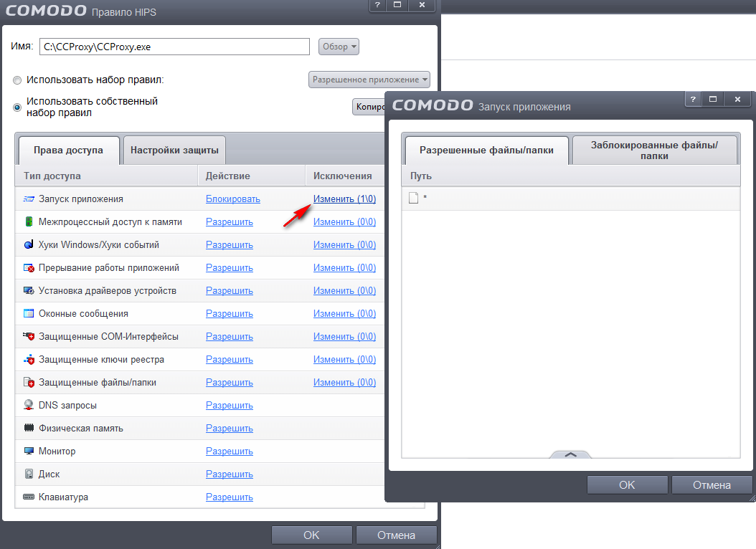Click Разрешить for DNS запросы
The width and height of the screenshot is (756, 549).
click(230, 406)
